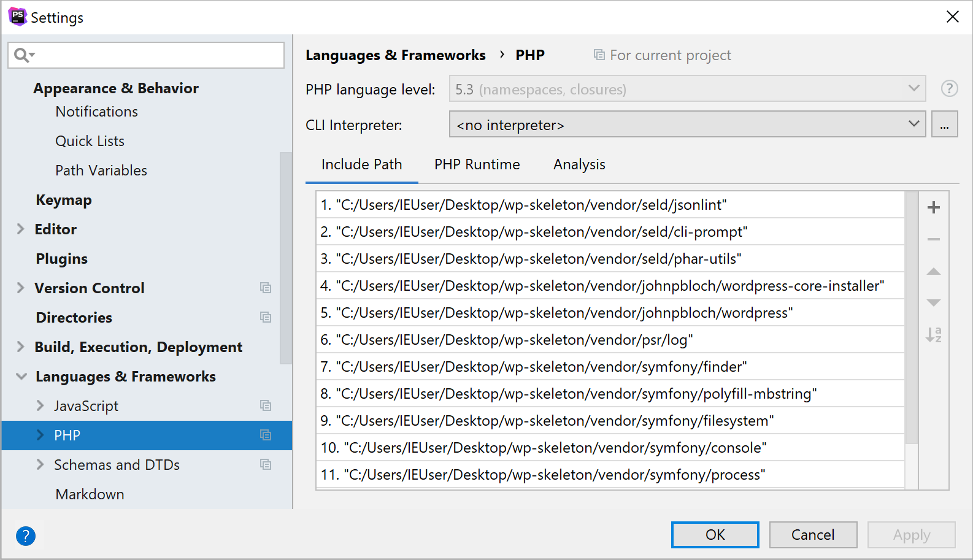Expand the Editor settings node
Viewport: 973px width, 560px height.
(x=21, y=229)
